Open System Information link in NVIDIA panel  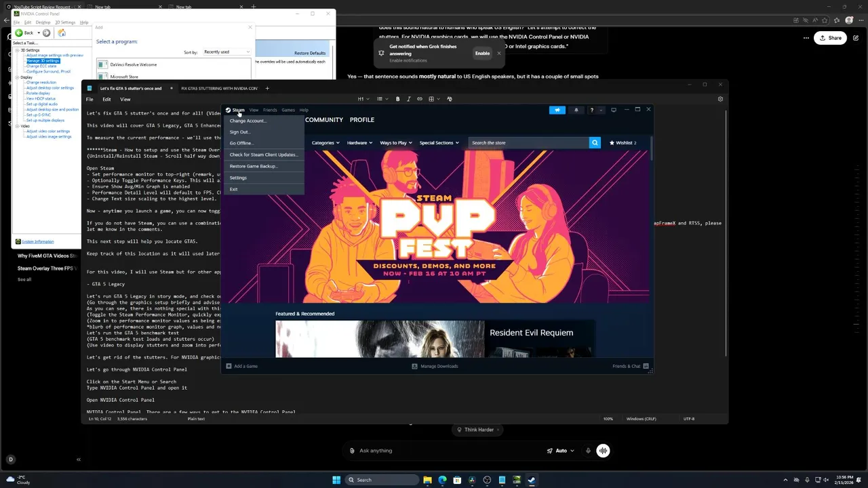(37, 241)
